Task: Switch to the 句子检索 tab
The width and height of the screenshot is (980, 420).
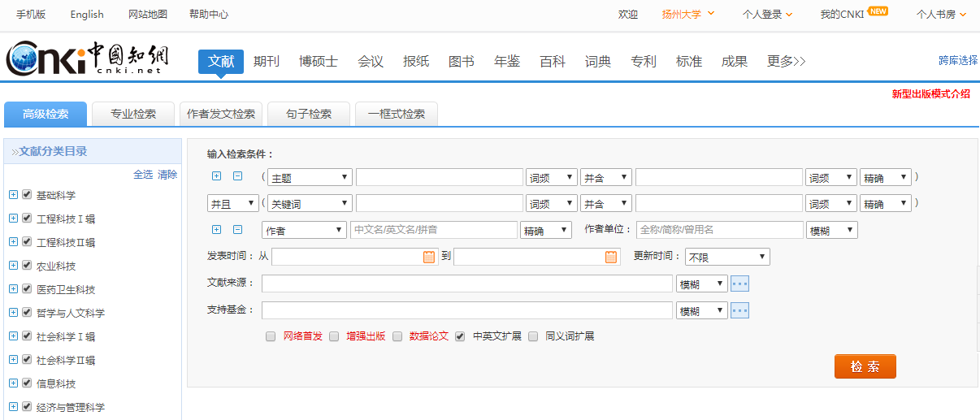Action: coord(309,114)
